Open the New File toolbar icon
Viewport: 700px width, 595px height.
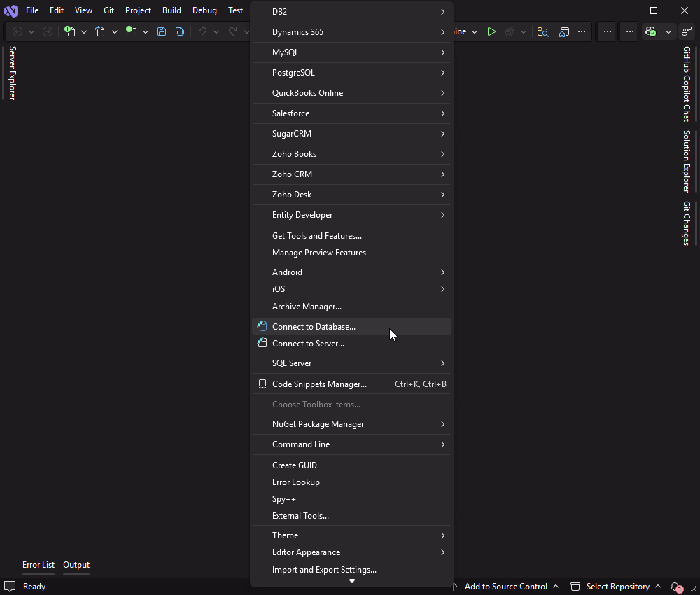68,31
